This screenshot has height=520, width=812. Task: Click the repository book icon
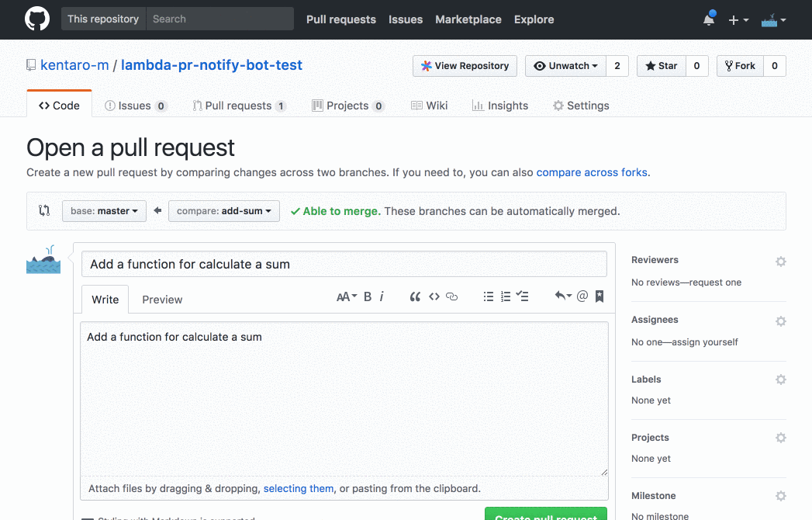coord(31,65)
